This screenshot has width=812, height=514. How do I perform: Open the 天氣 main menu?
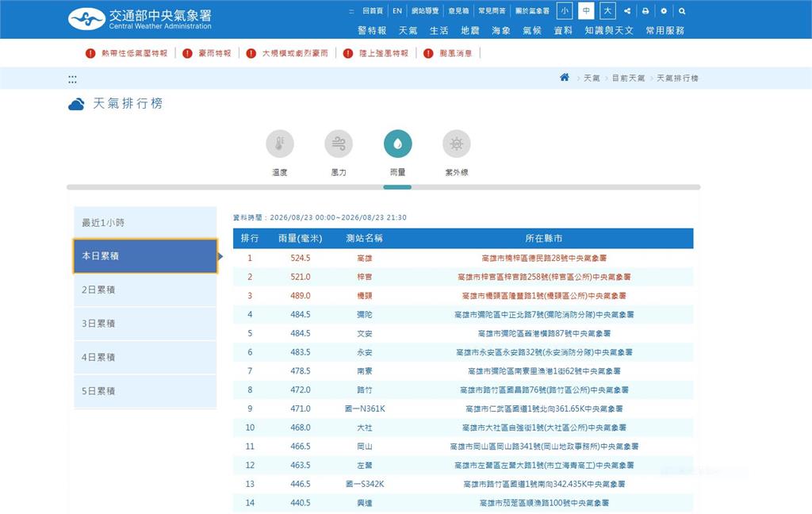point(408,31)
